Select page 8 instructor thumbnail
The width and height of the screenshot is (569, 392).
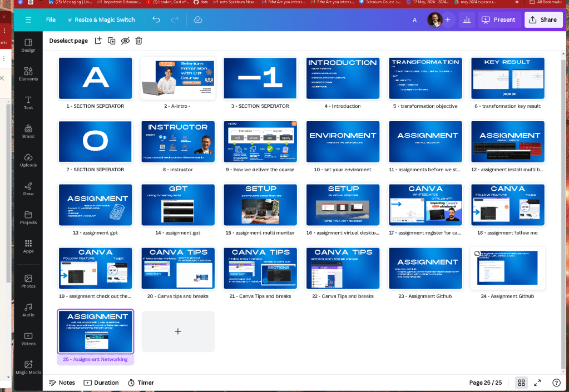(x=178, y=142)
